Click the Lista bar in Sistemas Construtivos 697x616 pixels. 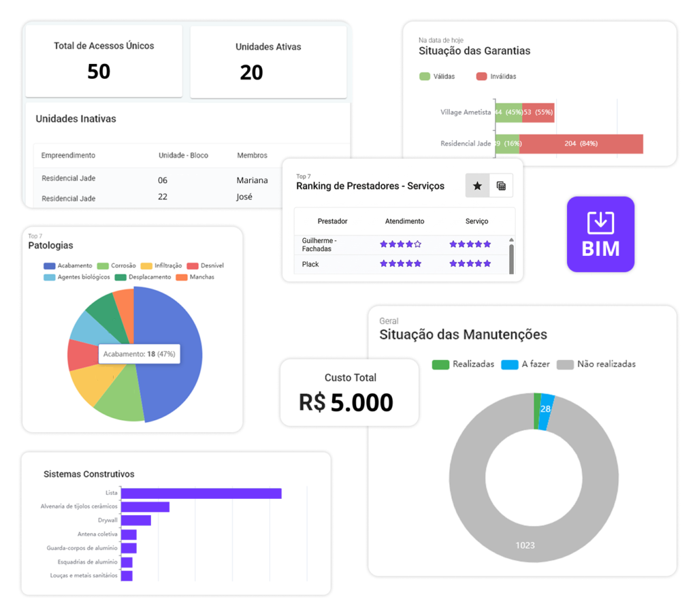[201, 493]
